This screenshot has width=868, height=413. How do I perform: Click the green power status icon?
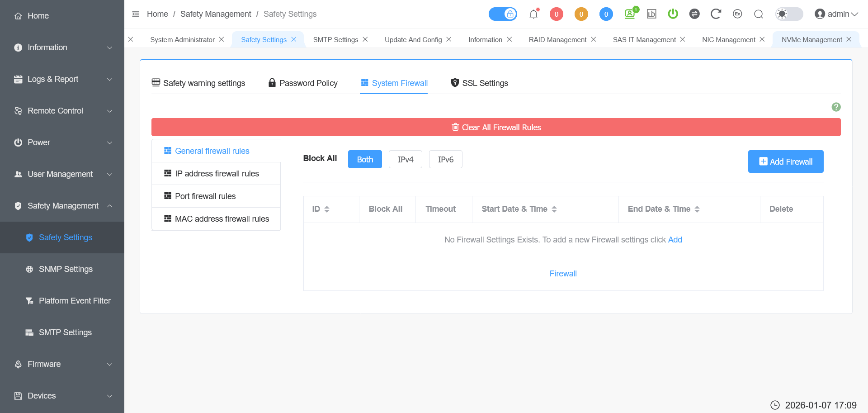[673, 14]
